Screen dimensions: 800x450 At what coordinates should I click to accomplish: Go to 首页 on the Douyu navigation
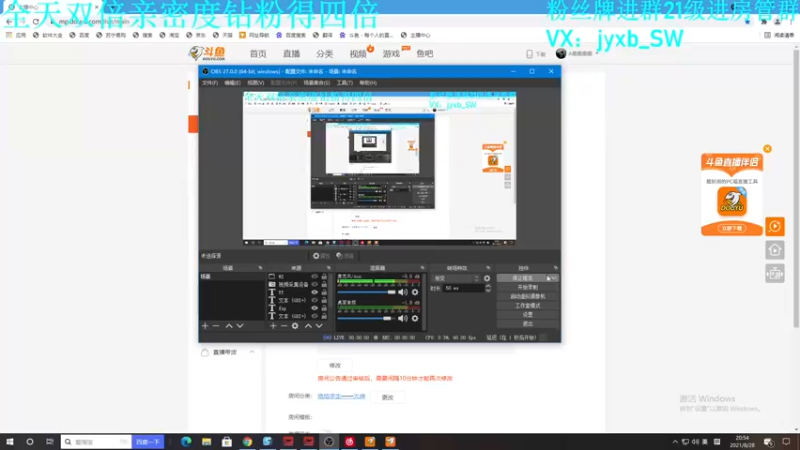258,54
